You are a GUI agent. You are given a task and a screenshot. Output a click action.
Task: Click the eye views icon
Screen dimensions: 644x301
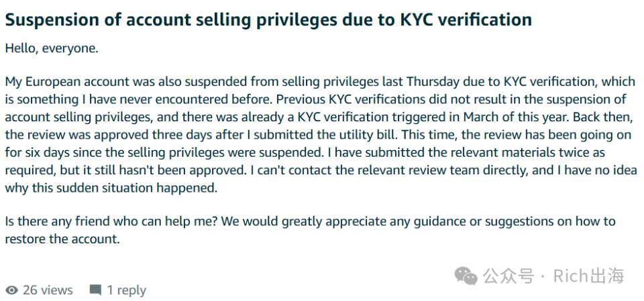pos(12,290)
